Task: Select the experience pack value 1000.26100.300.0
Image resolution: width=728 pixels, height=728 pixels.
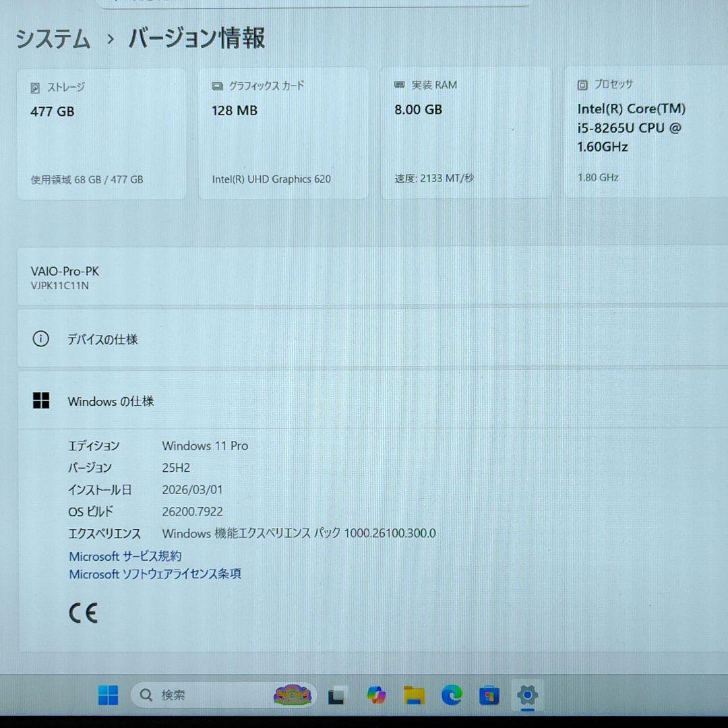Action: 390,533
